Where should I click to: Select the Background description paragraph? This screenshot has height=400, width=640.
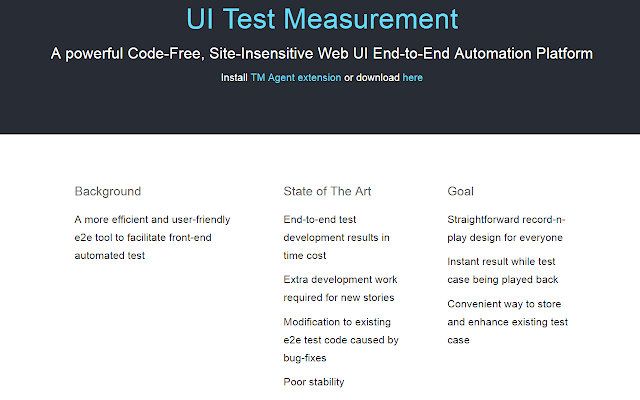152,238
